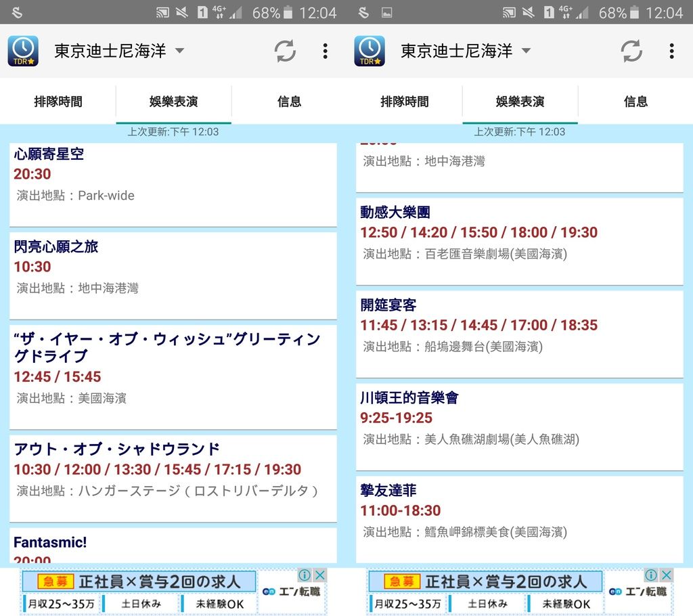Image resolution: width=693 pixels, height=616 pixels.
Task: Switch to 排隊時間 tab on right screen
Action: [405, 102]
